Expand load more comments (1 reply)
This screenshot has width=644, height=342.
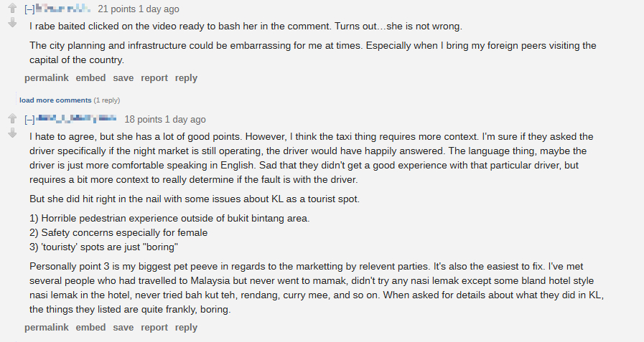pos(55,100)
